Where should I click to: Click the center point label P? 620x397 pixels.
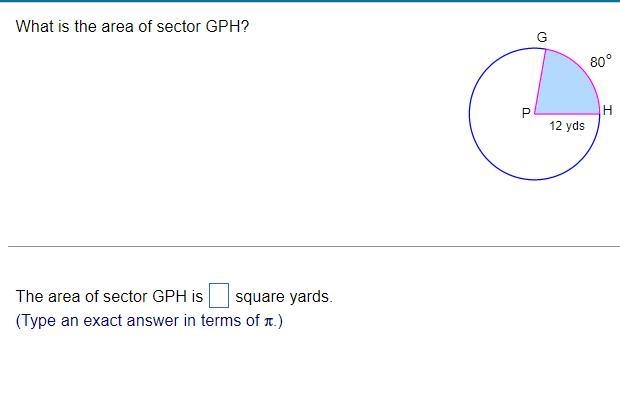click(526, 113)
